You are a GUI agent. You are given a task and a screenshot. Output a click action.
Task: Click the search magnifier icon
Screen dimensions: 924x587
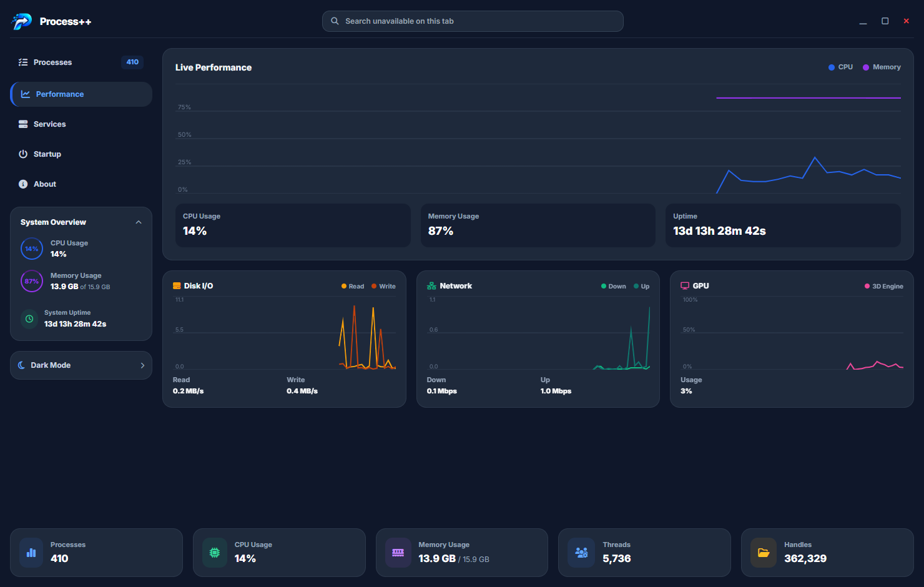click(335, 21)
